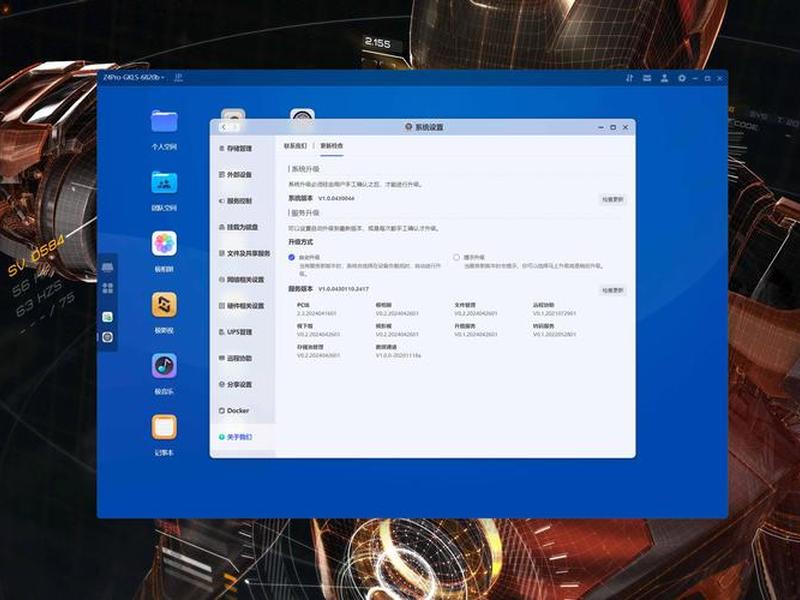Launch the 极相册 photo album app
This screenshot has width=800, height=600.
click(x=164, y=243)
